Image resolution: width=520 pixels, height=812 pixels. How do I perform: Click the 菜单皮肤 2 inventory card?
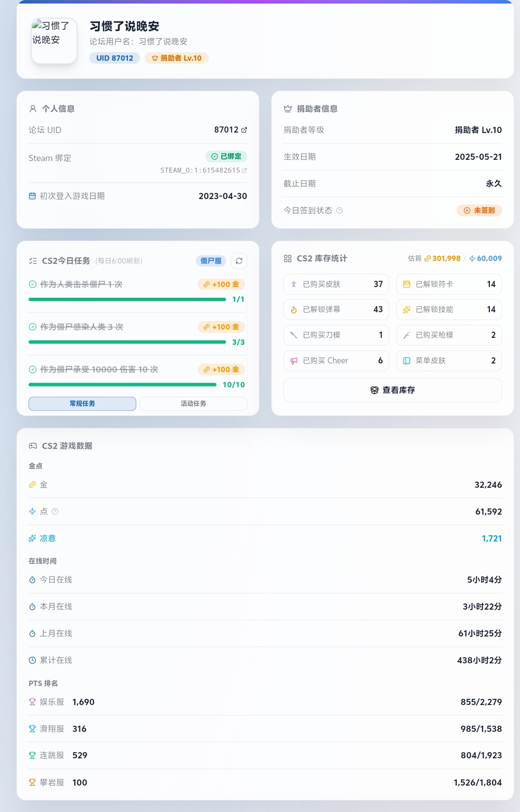[449, 361]
